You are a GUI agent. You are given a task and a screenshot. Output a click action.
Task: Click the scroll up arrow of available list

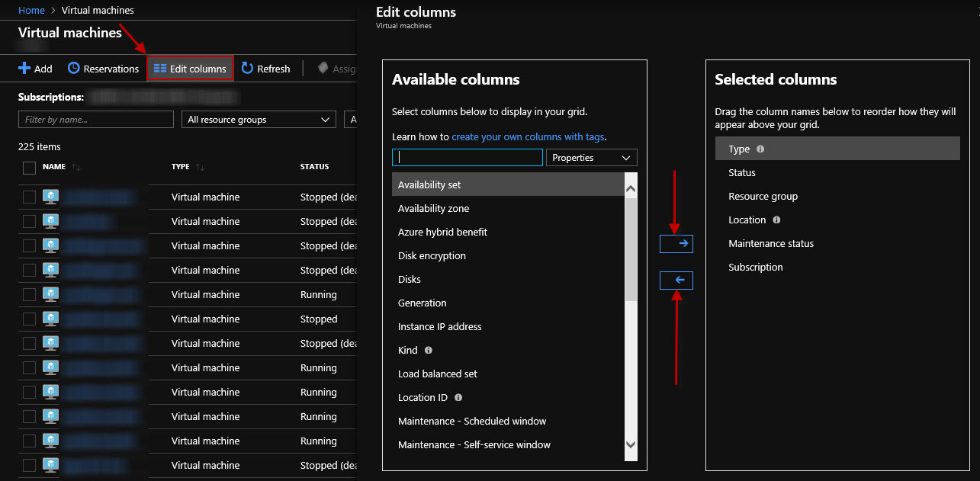click(631, 187)
